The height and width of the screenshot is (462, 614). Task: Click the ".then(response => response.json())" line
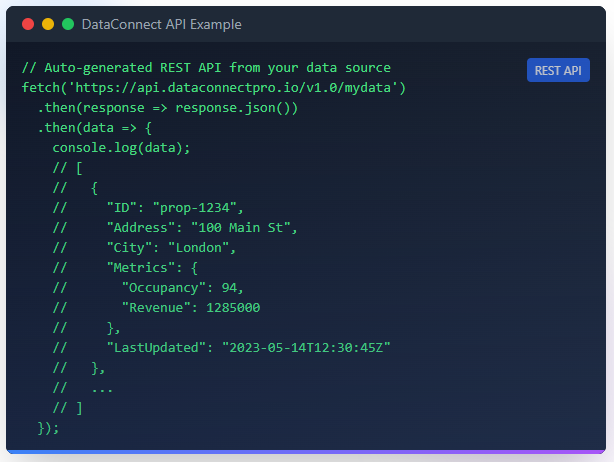168,108
